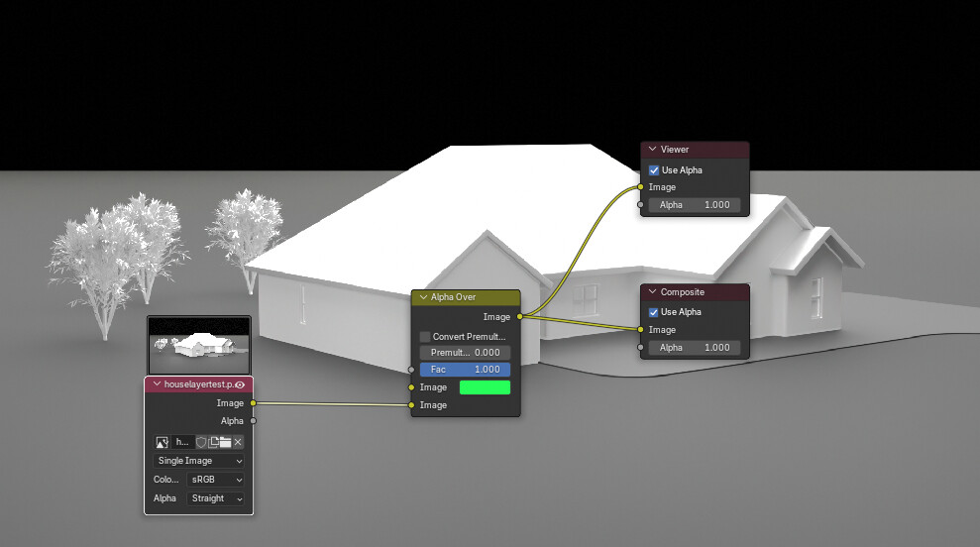
Task: Toggle Use Alpha in Viewer node
Action: tap(654, 170)
